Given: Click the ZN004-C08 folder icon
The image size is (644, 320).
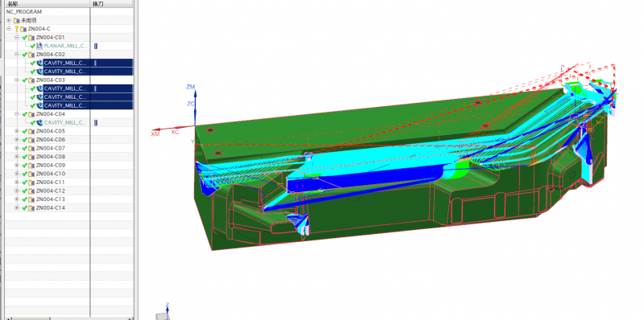Looking at the screenshot, I should tap(31, 157).
